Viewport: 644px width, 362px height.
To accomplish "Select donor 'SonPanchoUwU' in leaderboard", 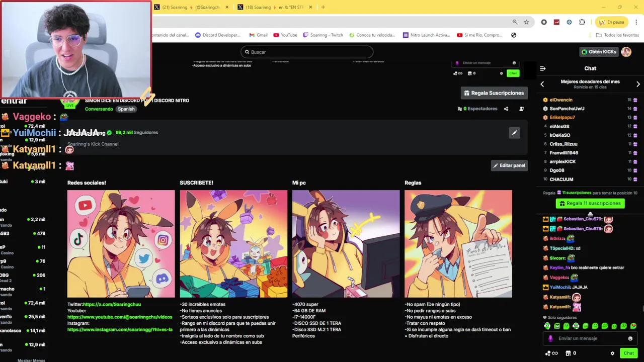I will pyautogui.click(x=567, y=109).
